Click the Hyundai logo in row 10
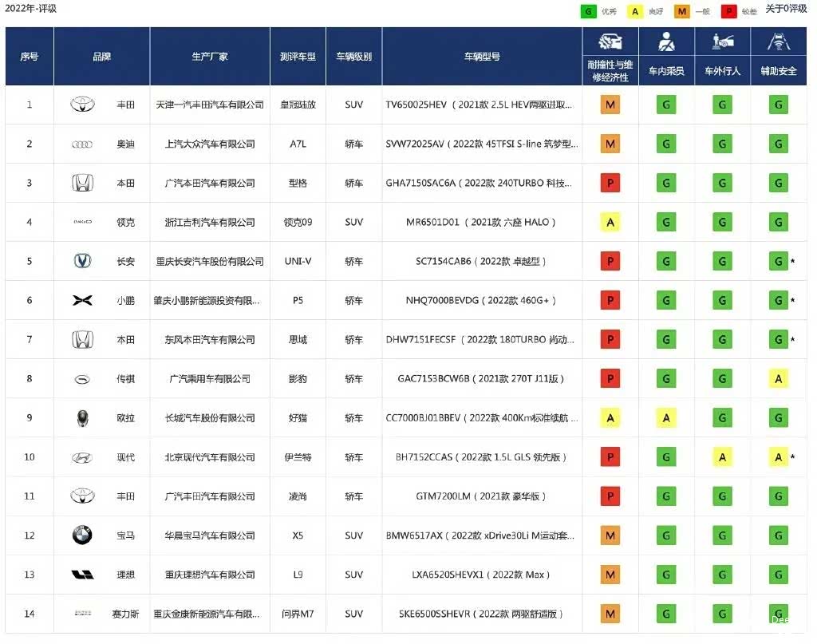Viewport: 817px width, 644px height. (82, 457)
